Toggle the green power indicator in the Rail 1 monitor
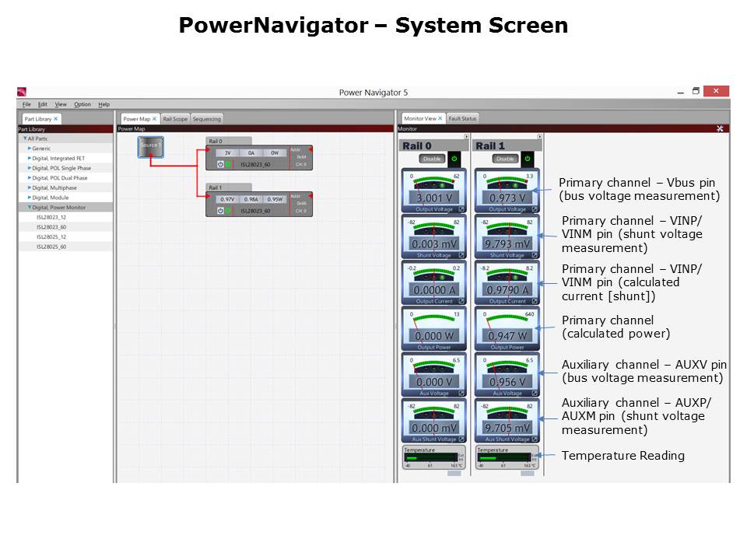This screenshot has width=747, height=560. [x=528, y=159]
